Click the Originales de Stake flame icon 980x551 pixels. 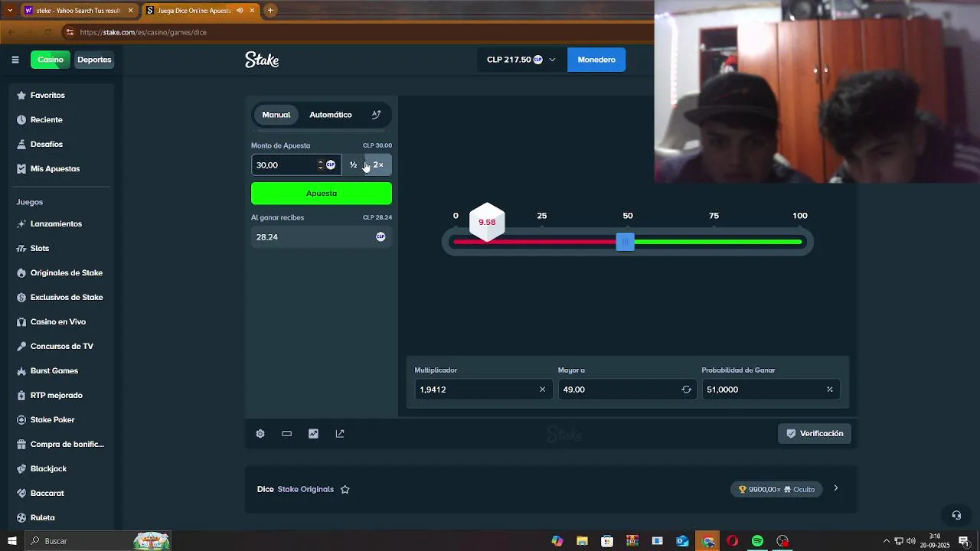[21, 273]
